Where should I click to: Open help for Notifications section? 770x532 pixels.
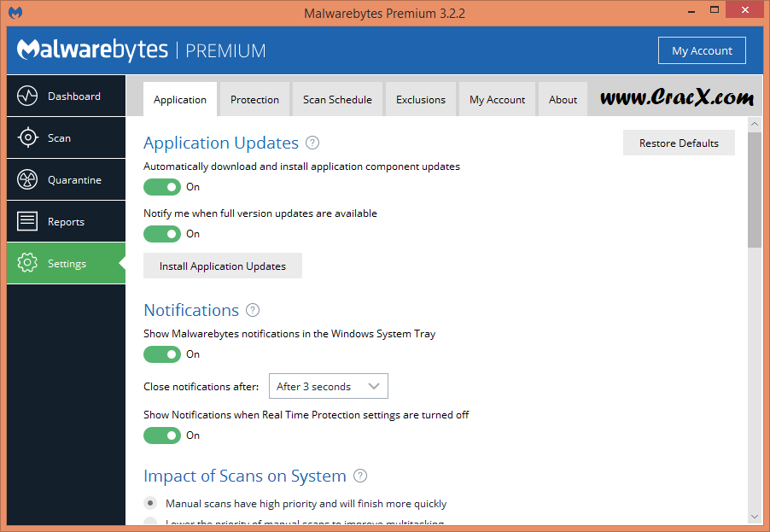click(x=253, y=311)
